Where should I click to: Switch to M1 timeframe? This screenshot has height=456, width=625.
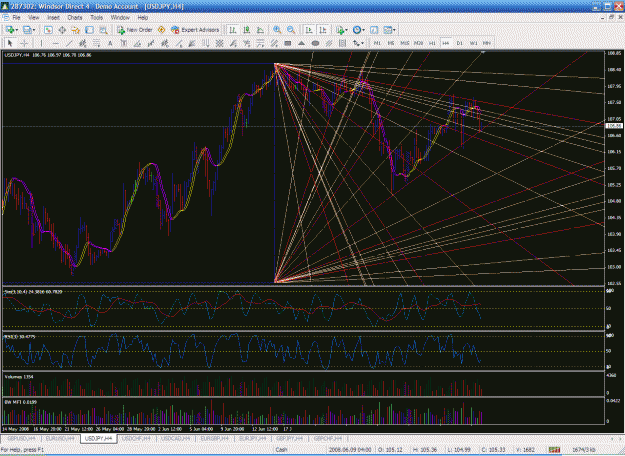point(377,43)
